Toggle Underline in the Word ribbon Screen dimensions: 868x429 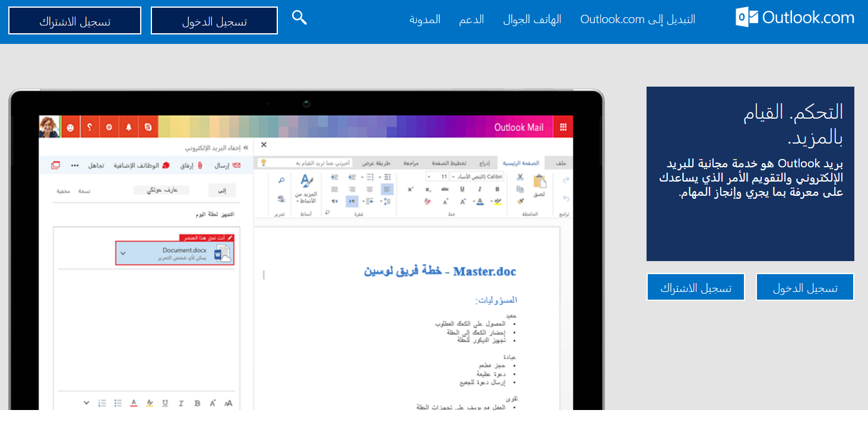coord(462,189)
